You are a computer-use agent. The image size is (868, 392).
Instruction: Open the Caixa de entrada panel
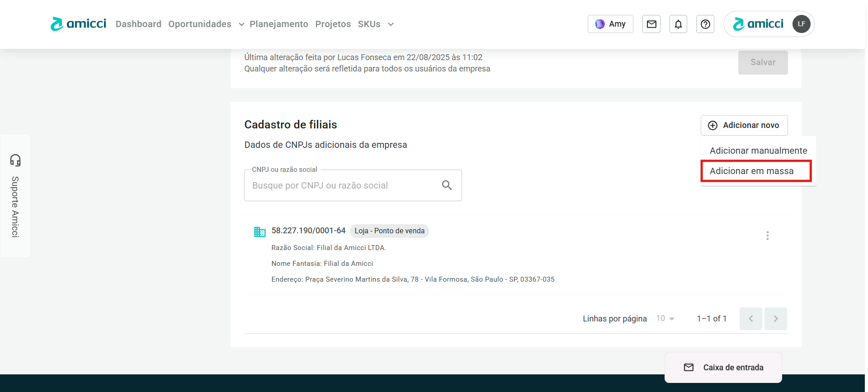723,368
